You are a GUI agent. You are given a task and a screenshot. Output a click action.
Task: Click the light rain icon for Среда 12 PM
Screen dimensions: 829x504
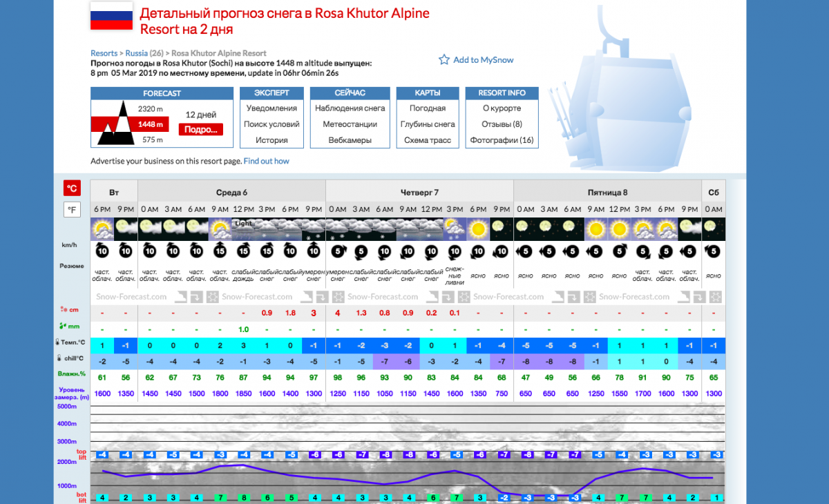(243, 228)
